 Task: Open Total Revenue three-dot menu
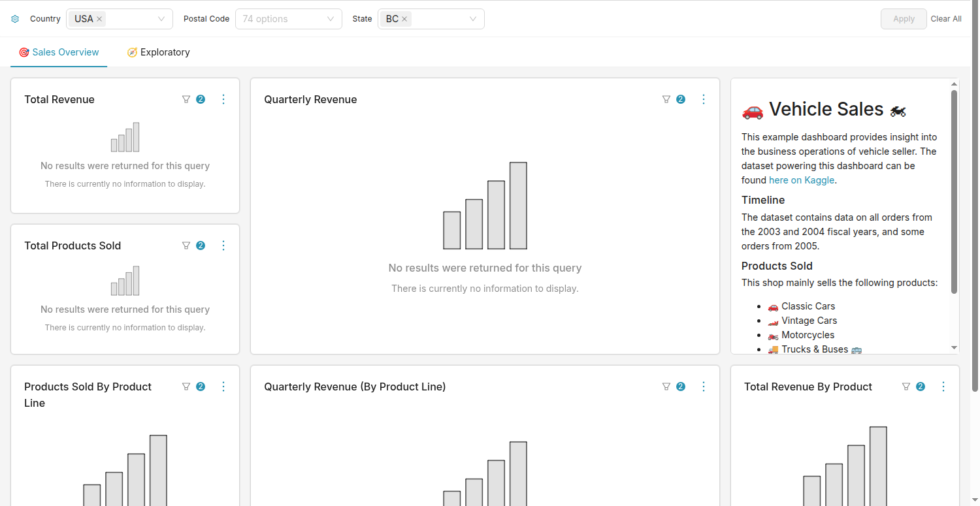coord(223,99)
